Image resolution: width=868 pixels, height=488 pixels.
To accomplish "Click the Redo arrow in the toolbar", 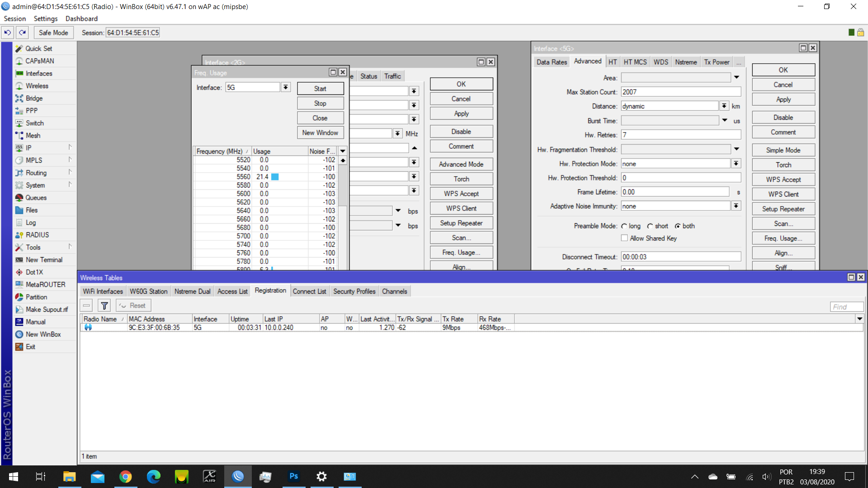I will (x=22, y=33).
